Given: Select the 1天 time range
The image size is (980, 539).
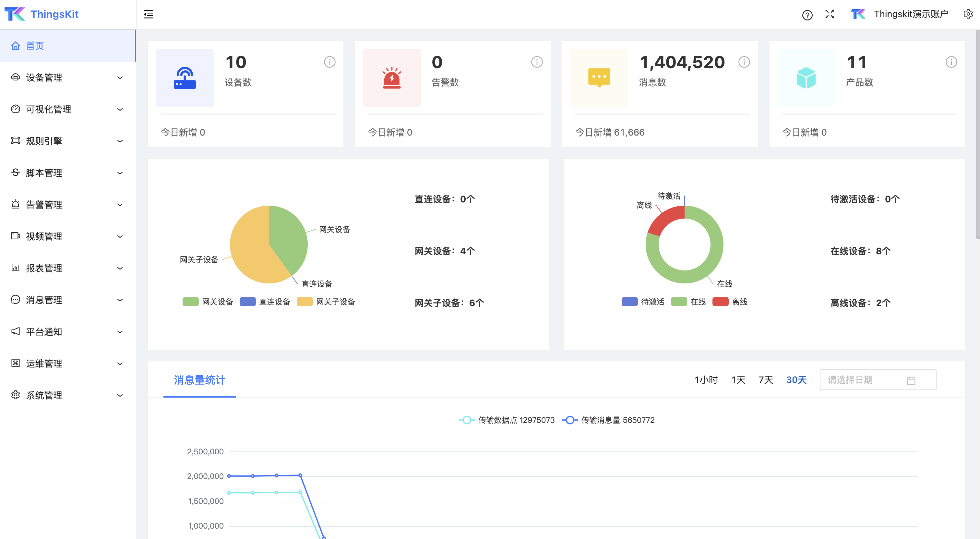Looking at the screenshot, I should 738,380.
